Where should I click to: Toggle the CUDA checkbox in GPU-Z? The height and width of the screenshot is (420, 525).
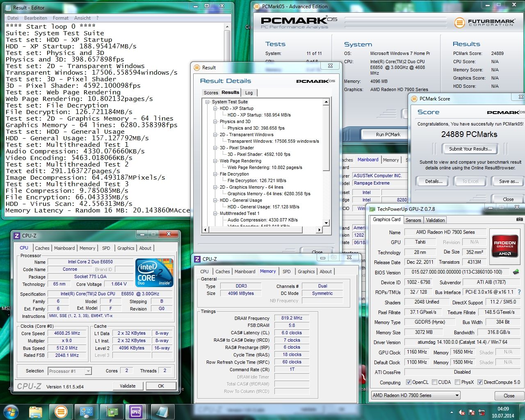tap(434, 382)
